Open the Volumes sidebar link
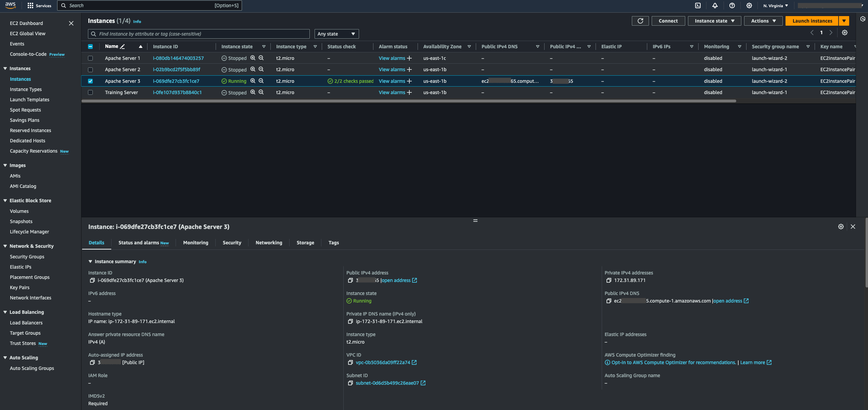Image resolution: width=868 pixels, height=410 pixels. pos(19,211)
